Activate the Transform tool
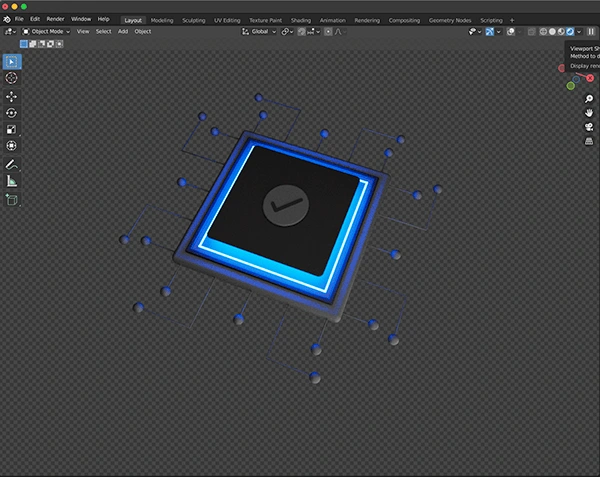Viewport: 600px width, 477px height. (11, 146)
